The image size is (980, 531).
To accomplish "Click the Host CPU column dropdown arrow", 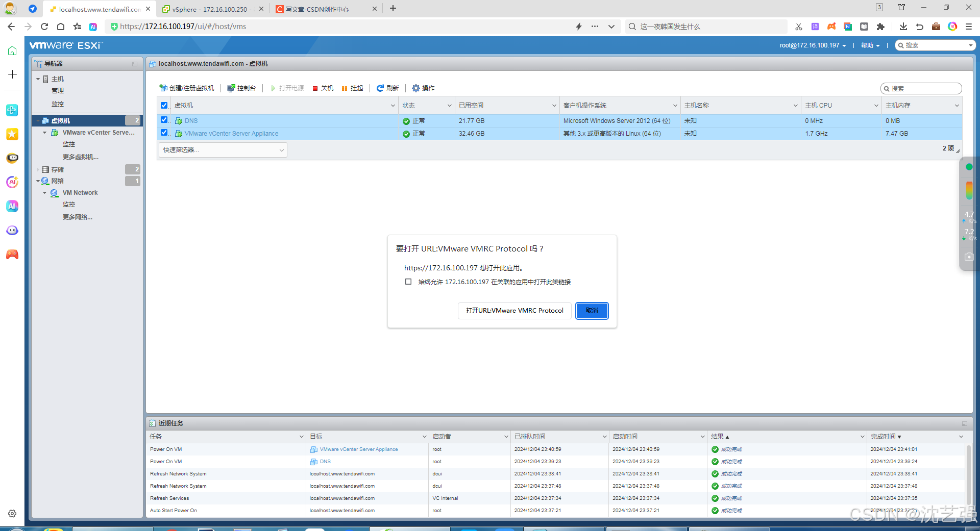I will [876, 106].
